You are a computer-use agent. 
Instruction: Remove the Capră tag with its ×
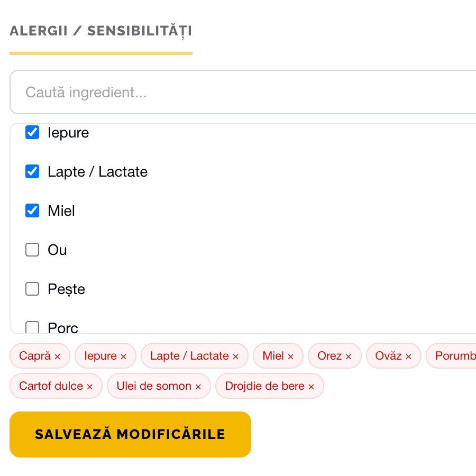pyautogui.click(x=58, y=357)
